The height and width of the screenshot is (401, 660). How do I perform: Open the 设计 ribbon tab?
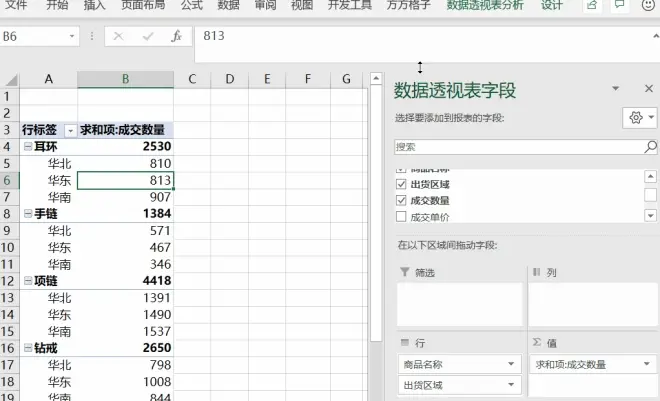pos(552,5)
